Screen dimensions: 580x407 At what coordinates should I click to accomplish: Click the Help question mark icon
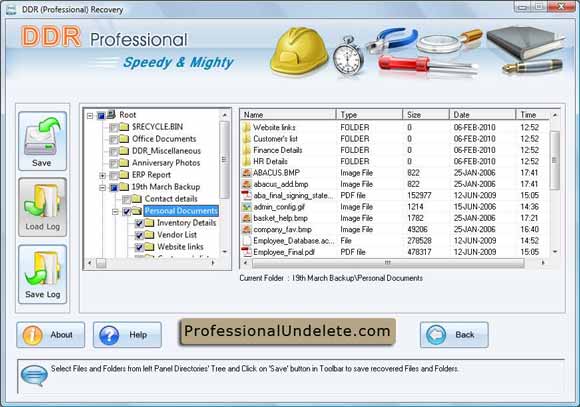pos(109,335)
